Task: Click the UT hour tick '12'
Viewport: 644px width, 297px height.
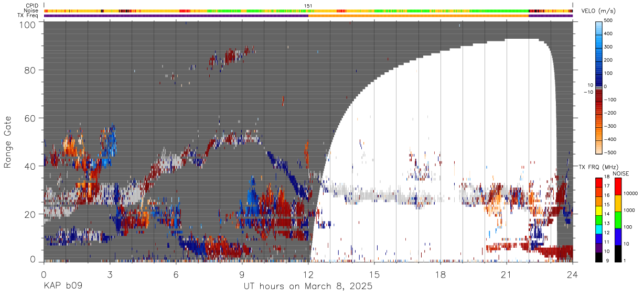Action: click(x=308, y=274)
